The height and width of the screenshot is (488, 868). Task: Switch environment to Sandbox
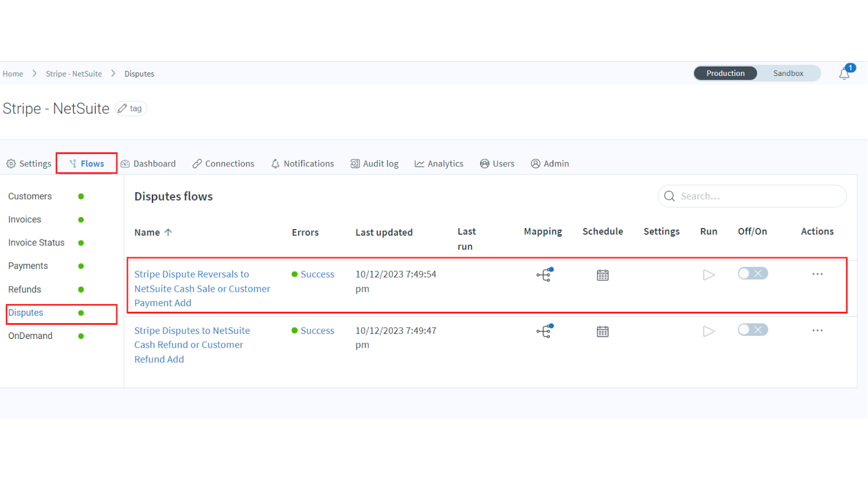pyautogui.click(x=788, y=73)
